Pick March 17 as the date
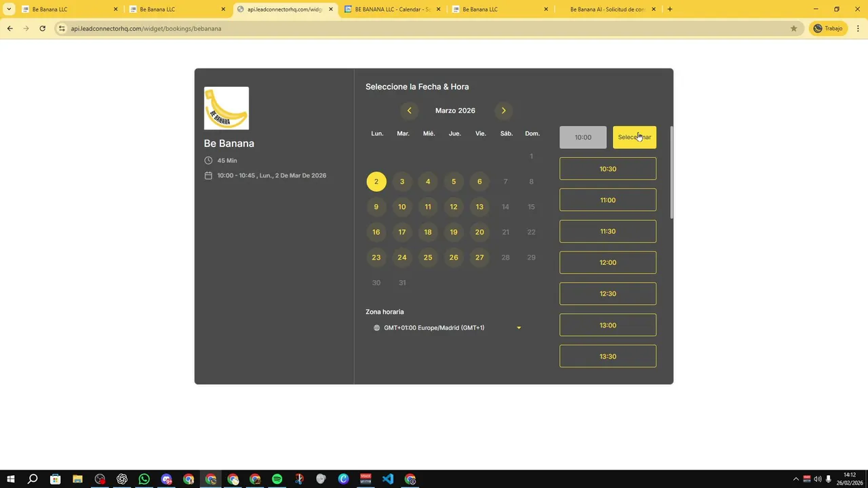Screen dimensions: 868x488 pyautogui.click(x=402, y=232)
